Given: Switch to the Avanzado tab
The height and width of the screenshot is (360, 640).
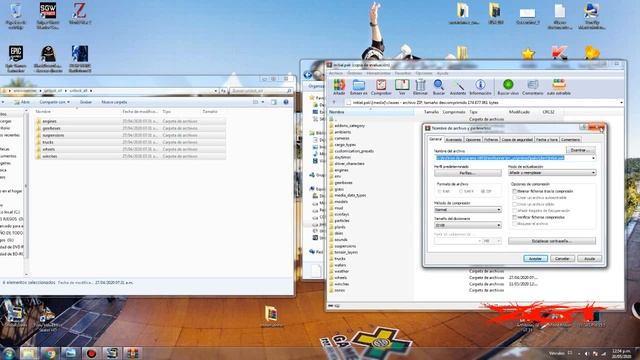Looking at the screenshot, I should click(x=453, y=140).
